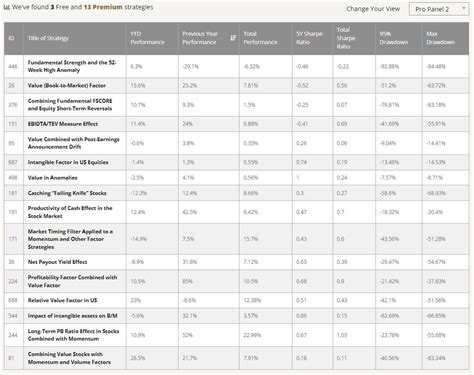The image size is (474, 375).
Task: Open Impact of intangible assets on B/M
Action: click(x=72, y=316)
